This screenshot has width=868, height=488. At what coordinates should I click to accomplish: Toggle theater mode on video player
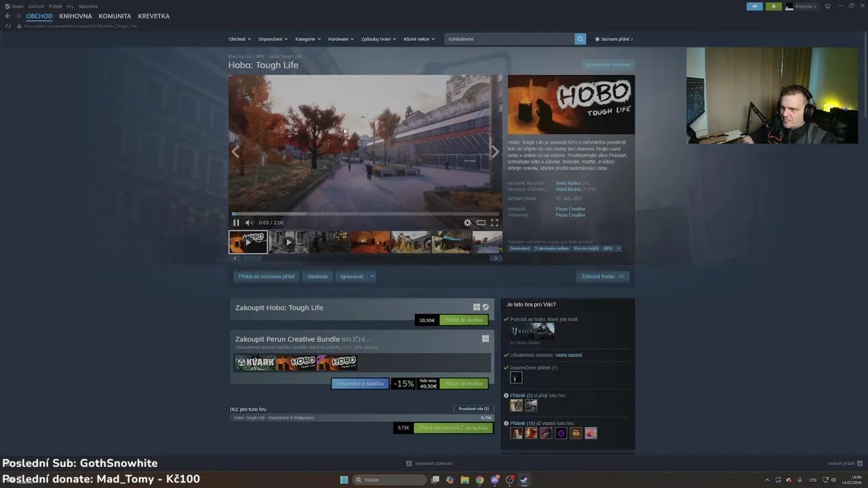click(x=481, y=222)
